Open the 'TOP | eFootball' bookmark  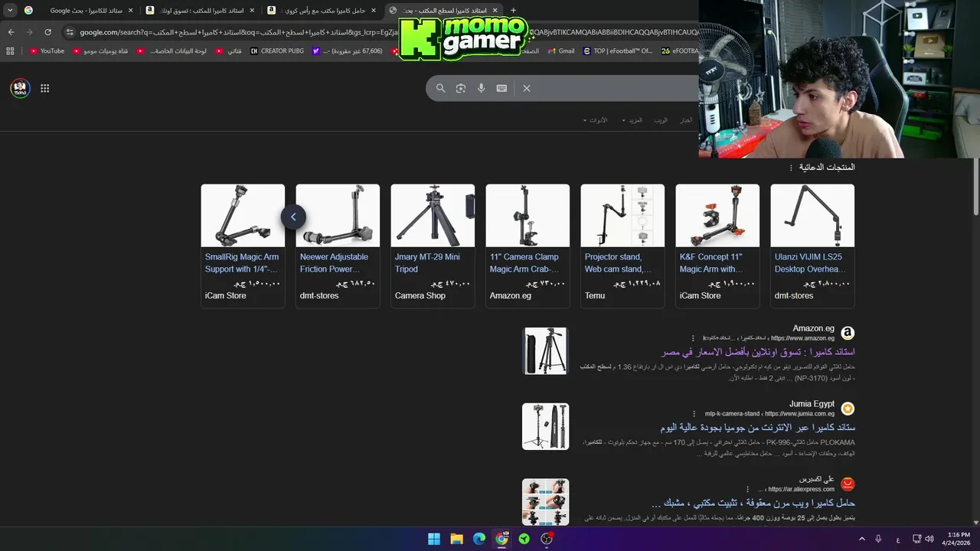click(618, 51)
